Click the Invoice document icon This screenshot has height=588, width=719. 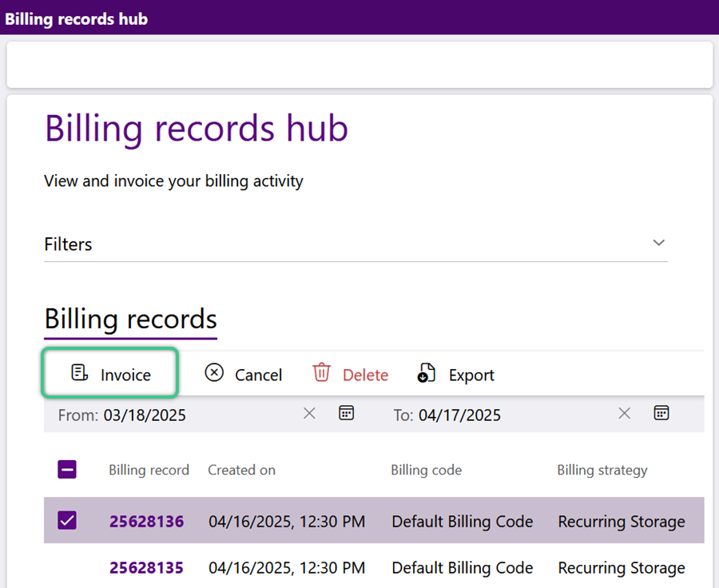(x=79, y=372)
